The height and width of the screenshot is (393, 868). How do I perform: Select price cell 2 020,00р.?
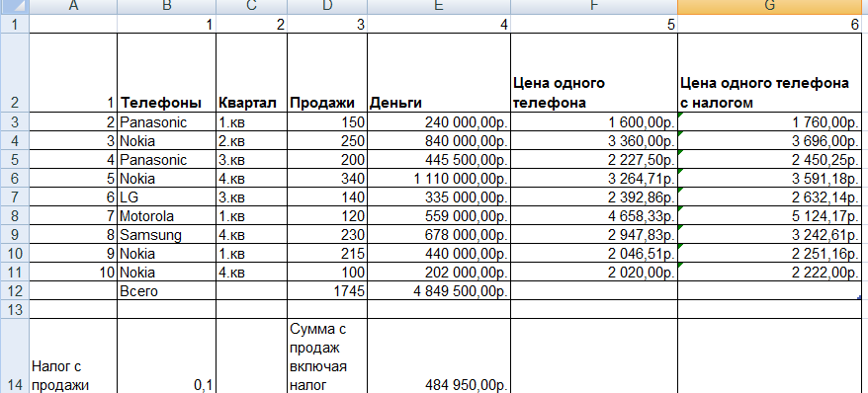594,273
